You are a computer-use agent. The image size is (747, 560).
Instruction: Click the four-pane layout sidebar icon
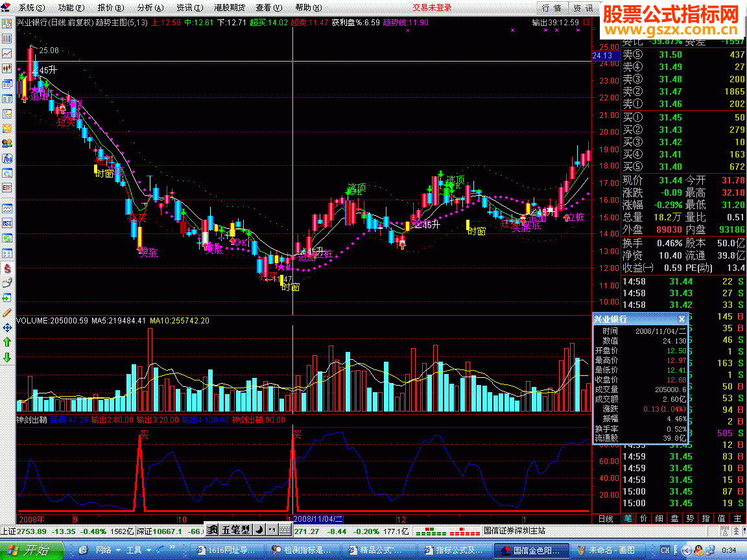tap(7, 253)
